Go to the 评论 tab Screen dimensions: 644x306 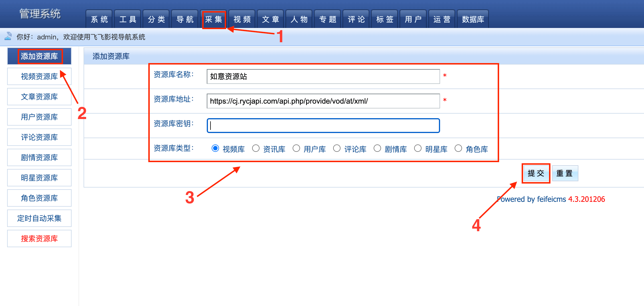(356, 19)
